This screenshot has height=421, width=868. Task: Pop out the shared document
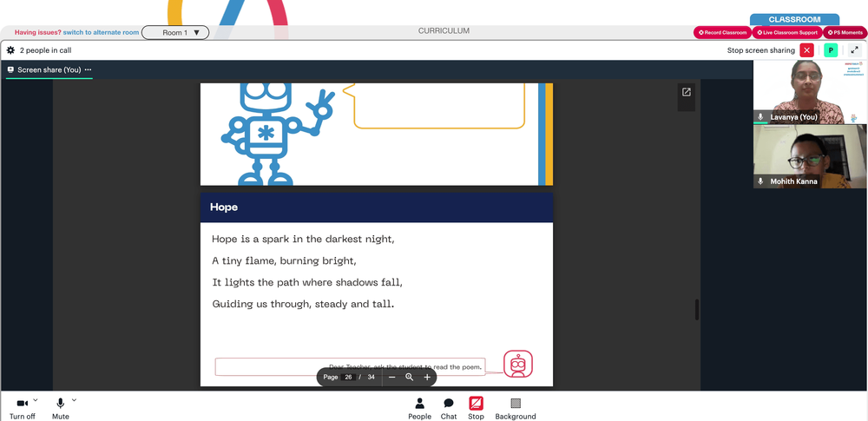687,92
